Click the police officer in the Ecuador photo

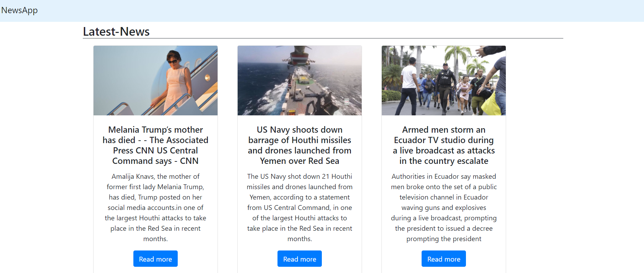click(445, 85)
